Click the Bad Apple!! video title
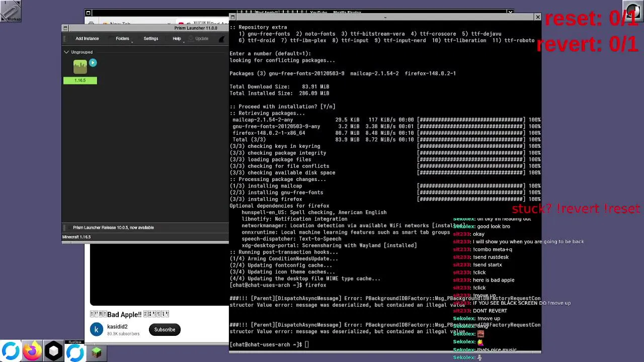 click(129, 314)
